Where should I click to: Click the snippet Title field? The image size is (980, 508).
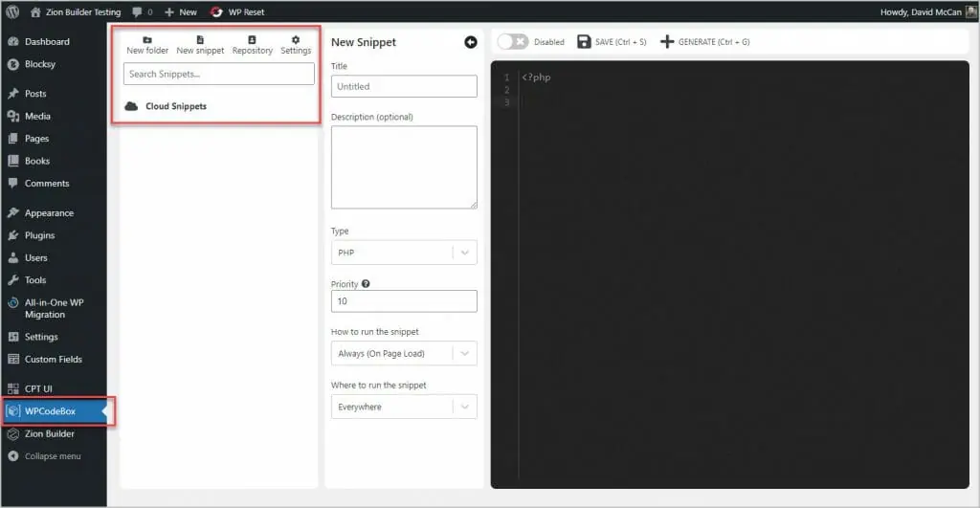click(404, 86)
